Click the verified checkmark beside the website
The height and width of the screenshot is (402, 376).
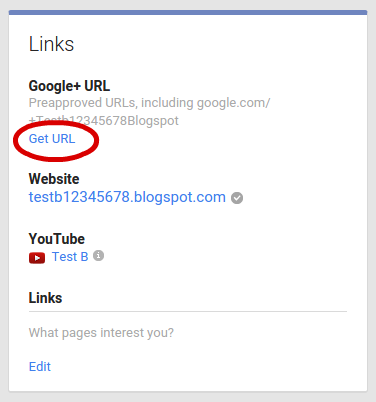(237, 198)
